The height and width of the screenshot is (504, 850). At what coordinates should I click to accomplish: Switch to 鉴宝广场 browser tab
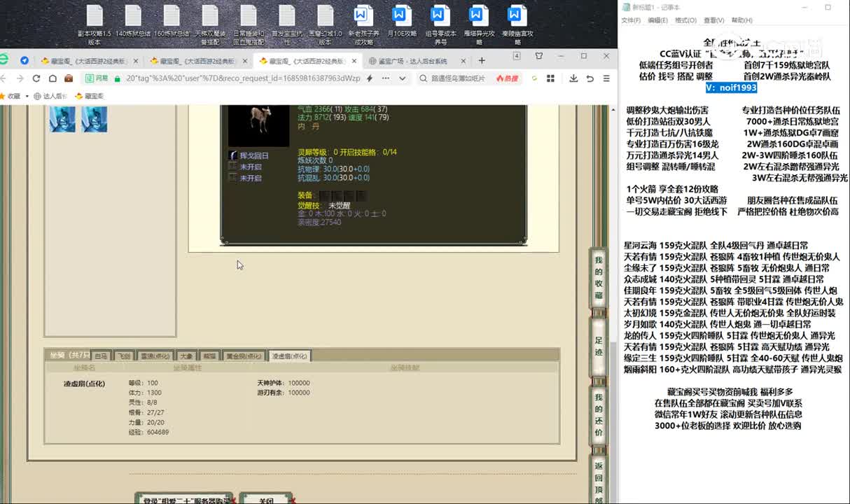pos(413,61)
